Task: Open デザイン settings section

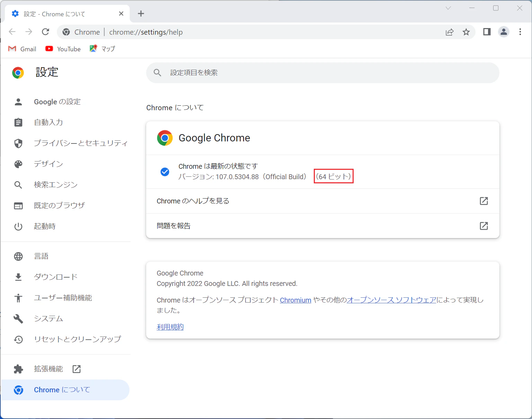Action: click(66, 164)
